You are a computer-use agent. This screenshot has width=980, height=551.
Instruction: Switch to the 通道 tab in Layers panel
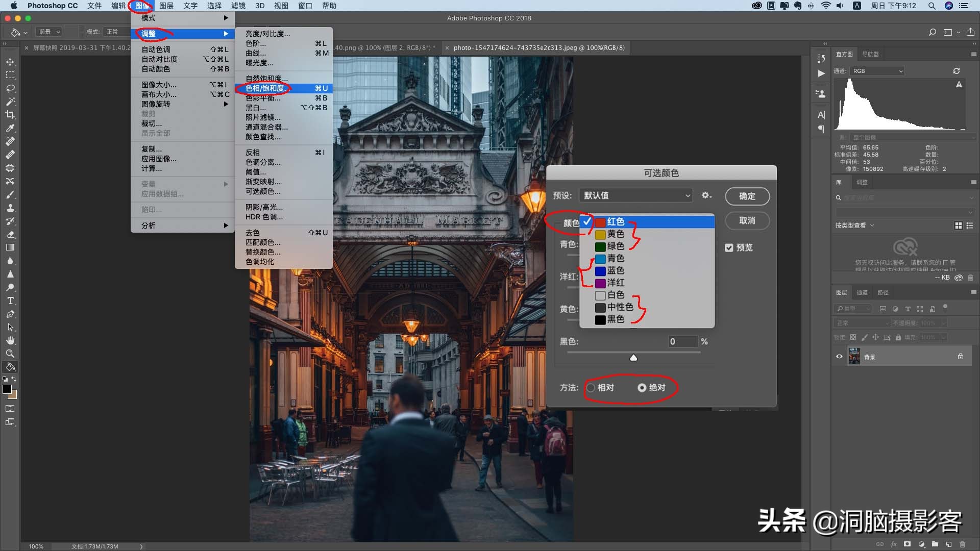(862, 292)
